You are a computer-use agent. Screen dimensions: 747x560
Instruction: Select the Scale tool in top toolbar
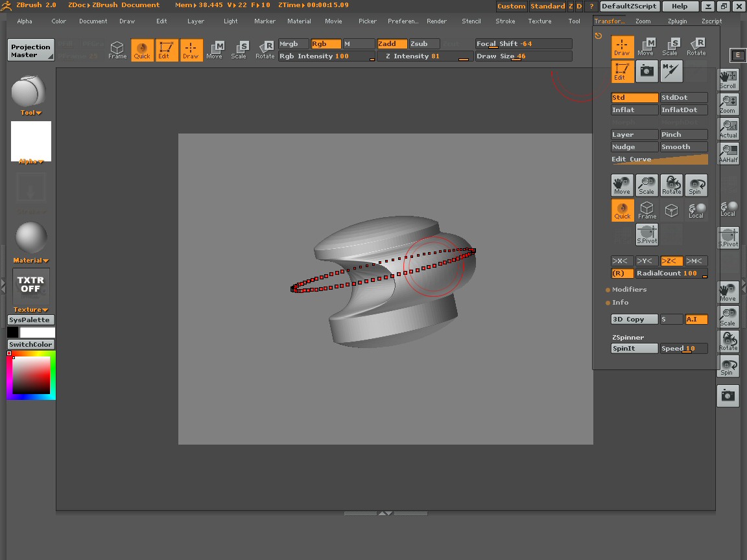point(239,50)
